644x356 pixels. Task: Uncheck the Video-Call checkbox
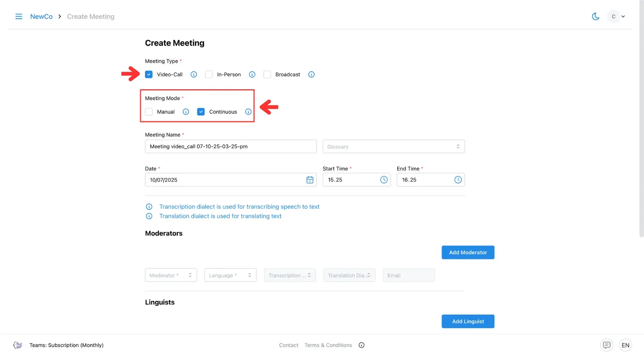pyautogui.click(x=149, y=75)
